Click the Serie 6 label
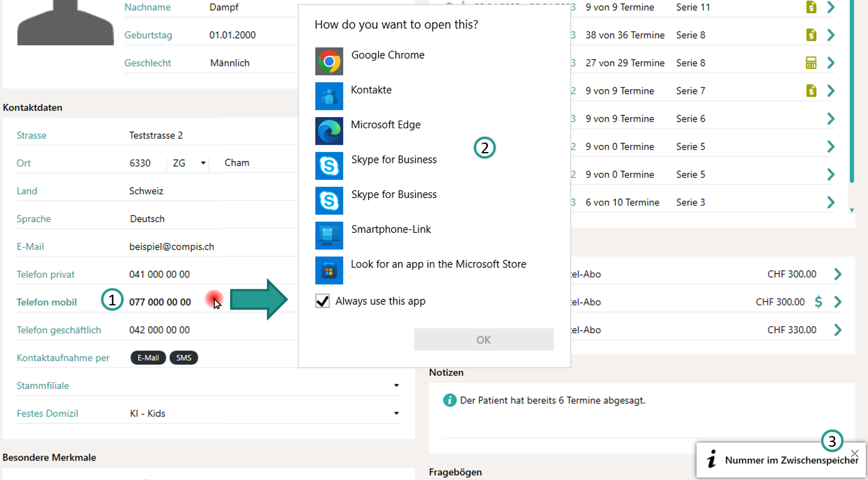 pyautogui.click(x=691, y=119)
